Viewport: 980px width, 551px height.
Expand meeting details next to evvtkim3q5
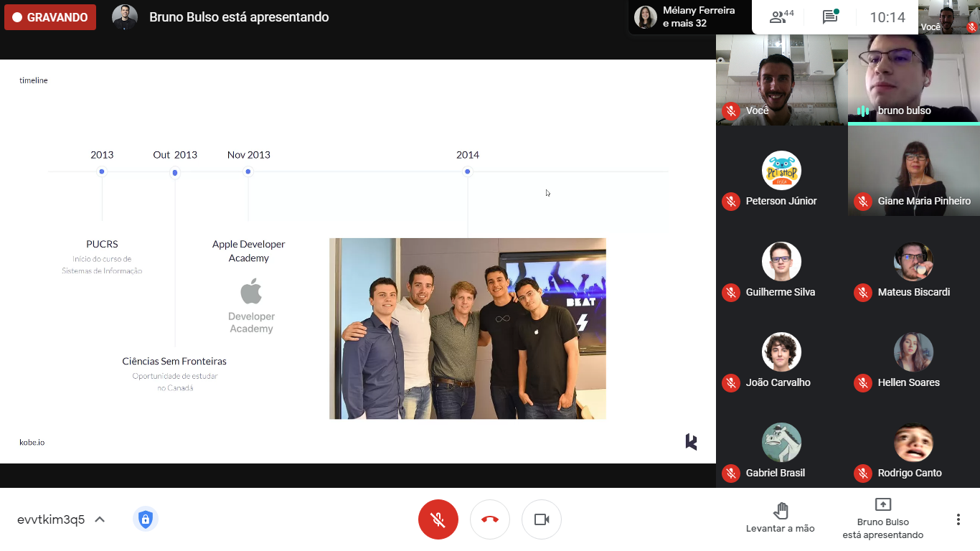point(100,519)
